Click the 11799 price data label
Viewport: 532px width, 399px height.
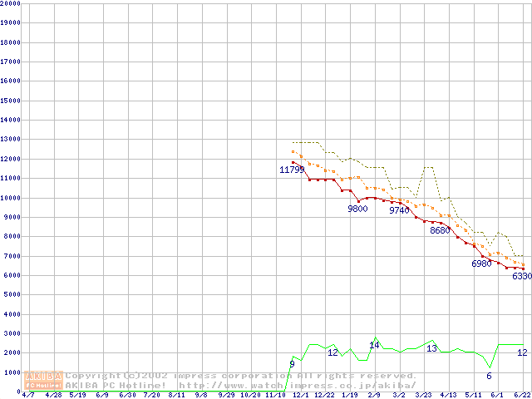(292, 170)
